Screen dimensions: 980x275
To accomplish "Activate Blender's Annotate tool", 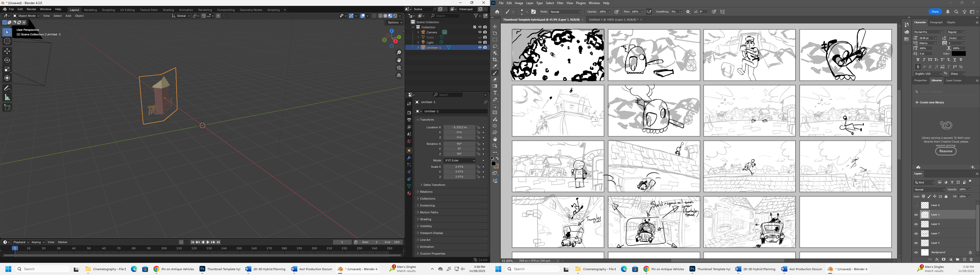I will [x=7, y=88].
